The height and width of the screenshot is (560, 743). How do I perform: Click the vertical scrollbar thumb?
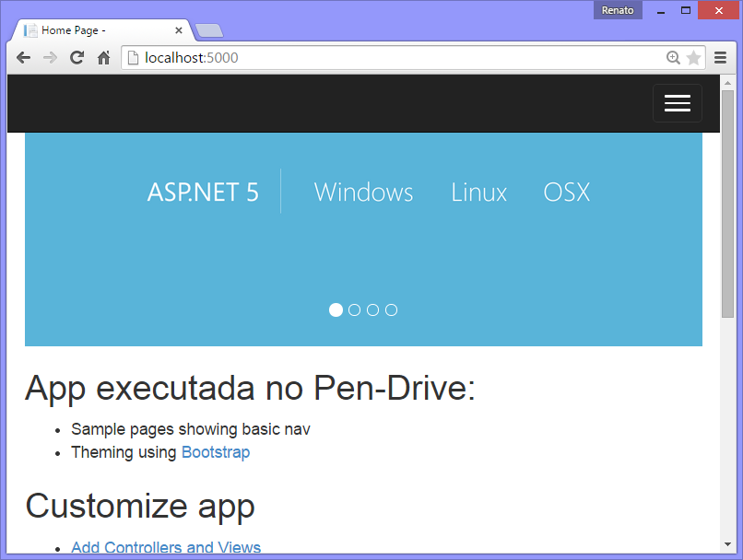727,204
